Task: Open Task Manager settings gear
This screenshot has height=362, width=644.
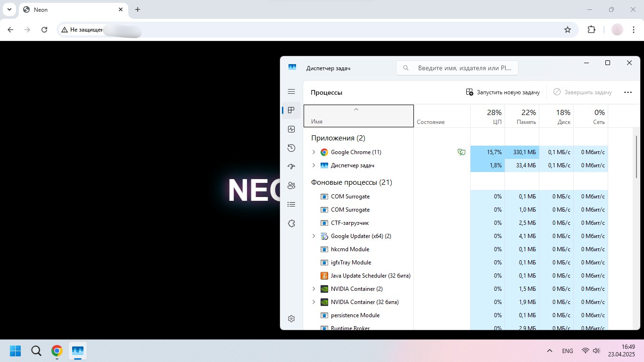Action: (x=291, y=319)
